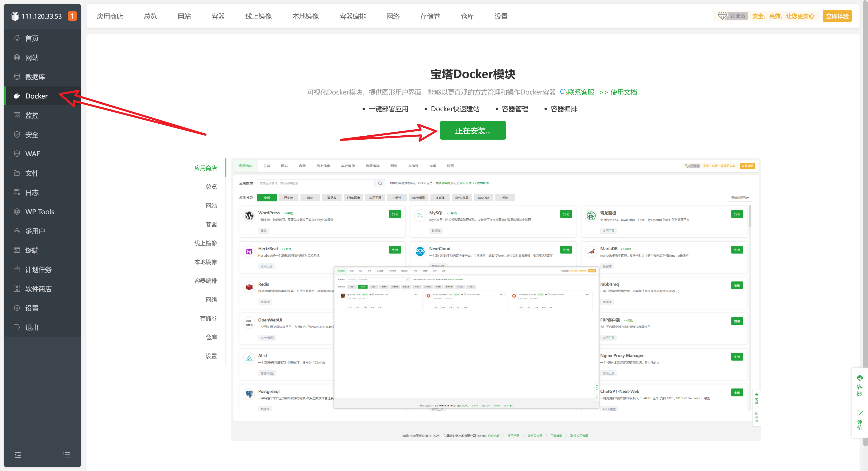Click 退出 logout in the sidebar
Screen dimensions: 868x471
point(42,327)
